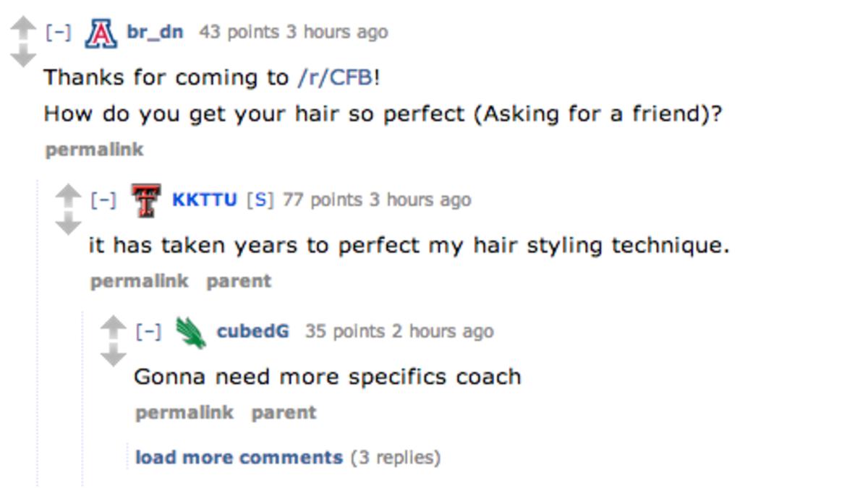This screenshot has height=488, width=868.
Task: Open KKTTU's user profile
Action: (204, 200)
